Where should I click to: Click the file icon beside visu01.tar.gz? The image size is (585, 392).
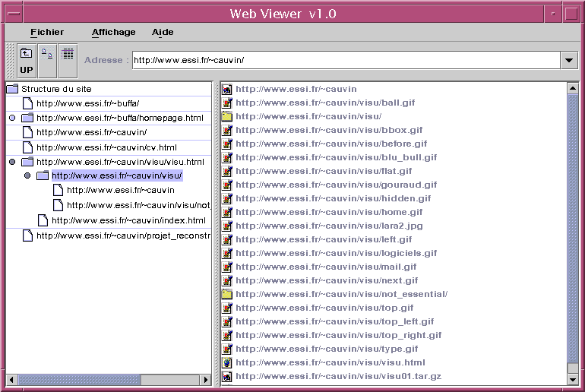pos(226,376)
